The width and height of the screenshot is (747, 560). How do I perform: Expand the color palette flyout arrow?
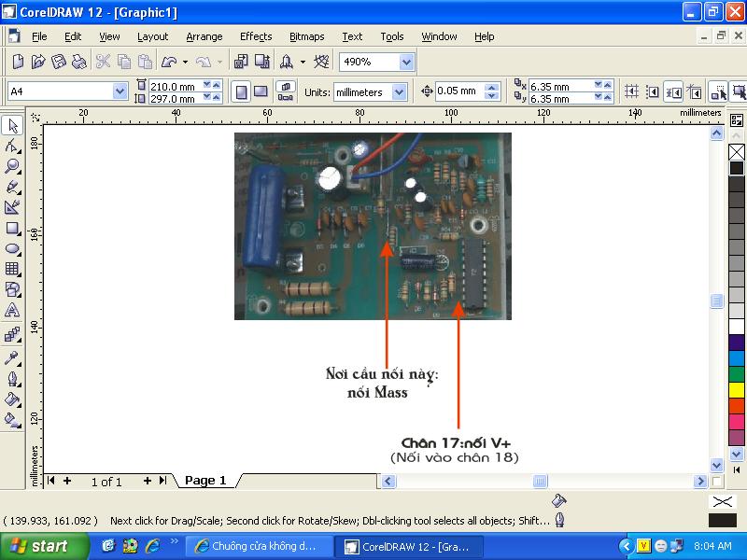[x=736, y=470]
